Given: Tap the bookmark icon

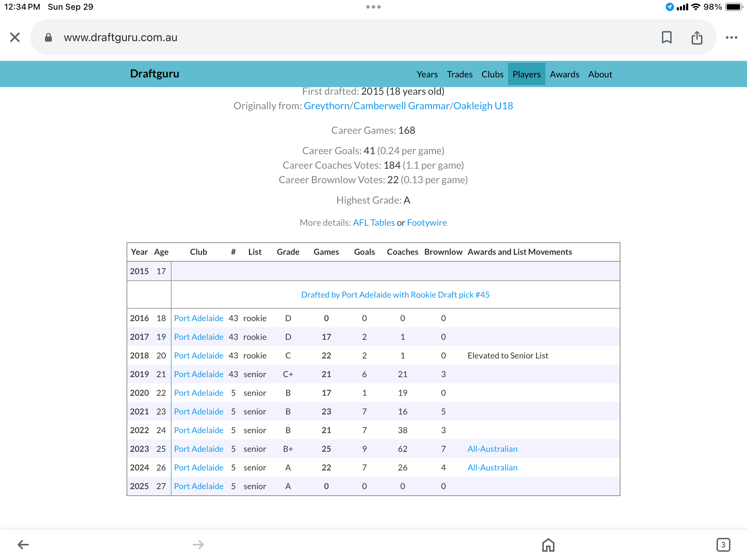Looking at the screenshot, I should click(666, 37).
